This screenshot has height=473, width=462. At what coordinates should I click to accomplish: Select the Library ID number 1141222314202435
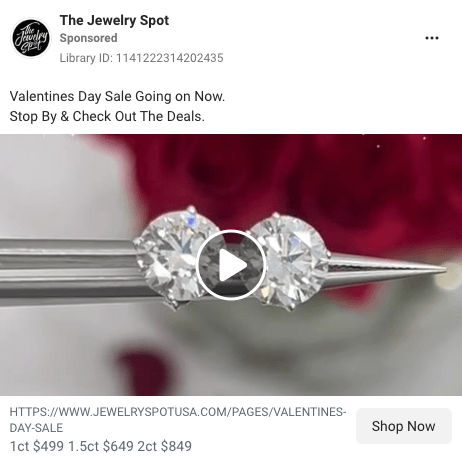click(169, 58)
